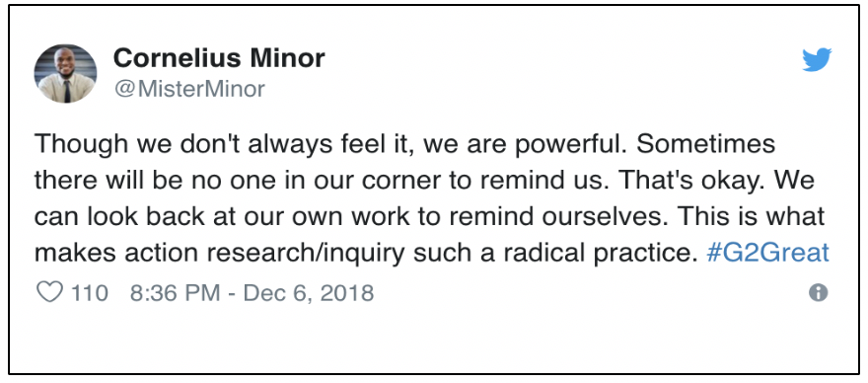Follow the #G2Great hashtag link
This screenshot has width=868, height=383.
point(767,254)
